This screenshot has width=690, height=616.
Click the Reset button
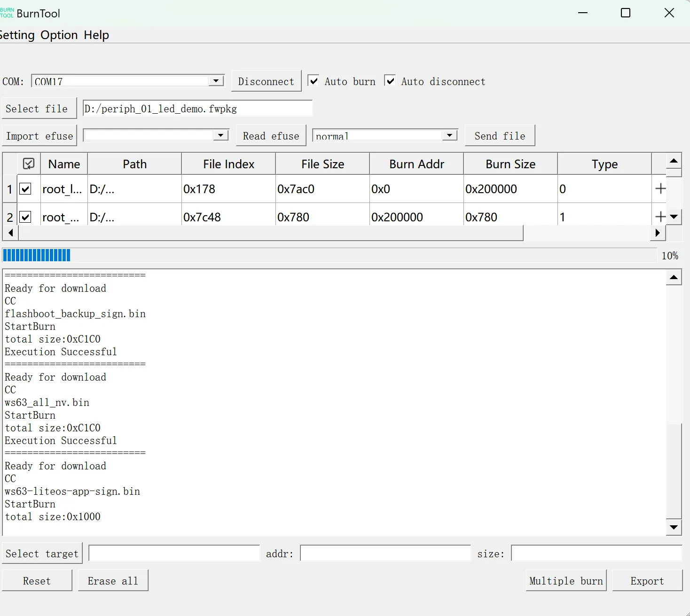click(x=37, y=581)
